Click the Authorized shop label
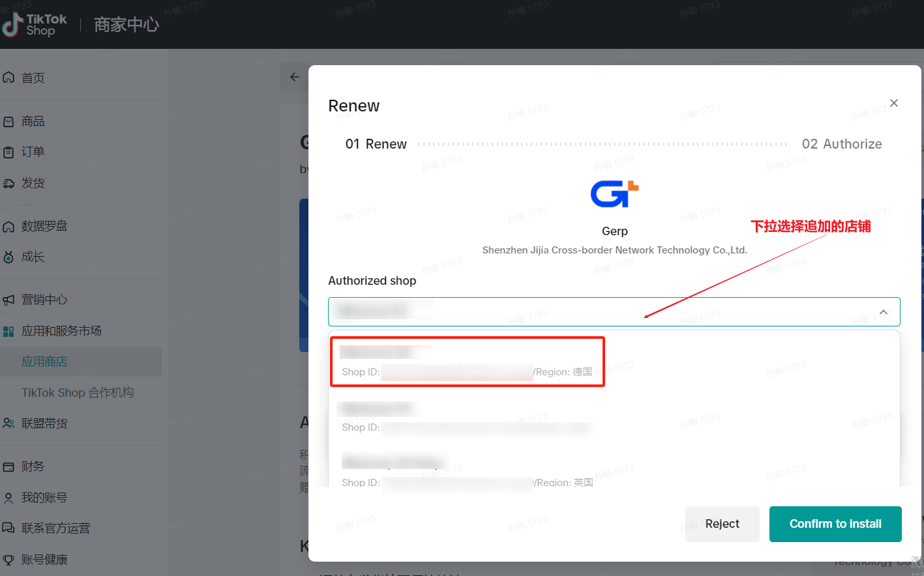This screenshot has width=924, height=576. click(x=372, y=281)
